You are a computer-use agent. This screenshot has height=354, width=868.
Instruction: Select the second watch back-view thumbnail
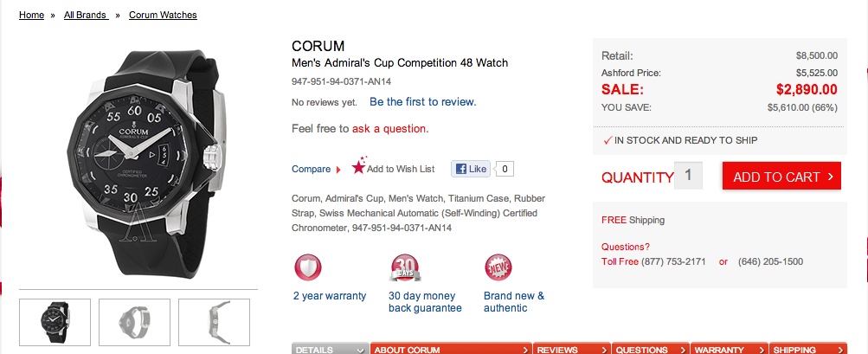pos(134,322)
